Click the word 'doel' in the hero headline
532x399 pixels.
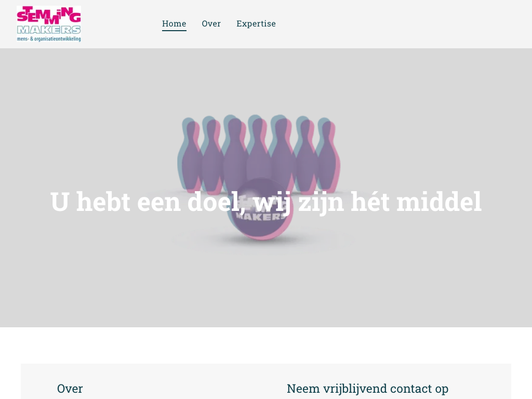coord(214,202)
